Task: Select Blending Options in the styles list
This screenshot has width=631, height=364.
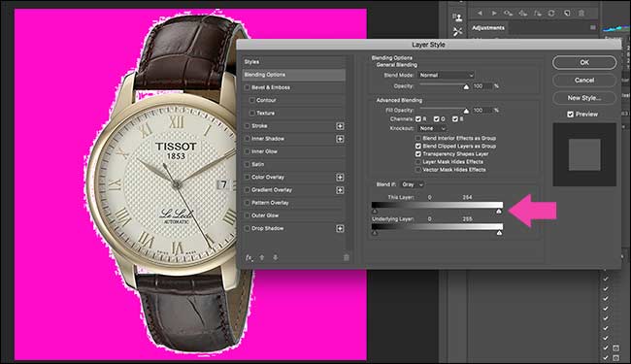Action: 294,75
